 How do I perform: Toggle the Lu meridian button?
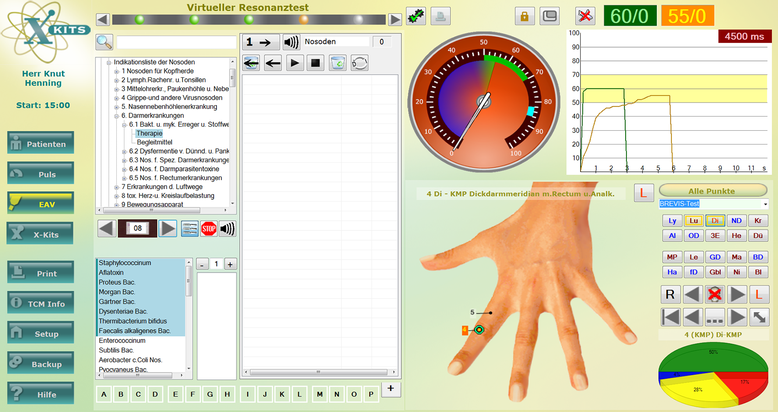point(694,220)
